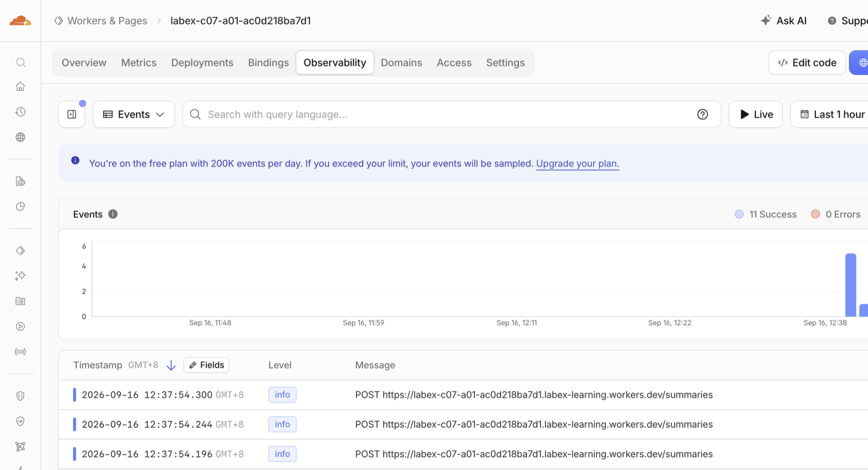Click the Cloudflare logo
Viewport: 868px width, 470px height.
point(20,21)
